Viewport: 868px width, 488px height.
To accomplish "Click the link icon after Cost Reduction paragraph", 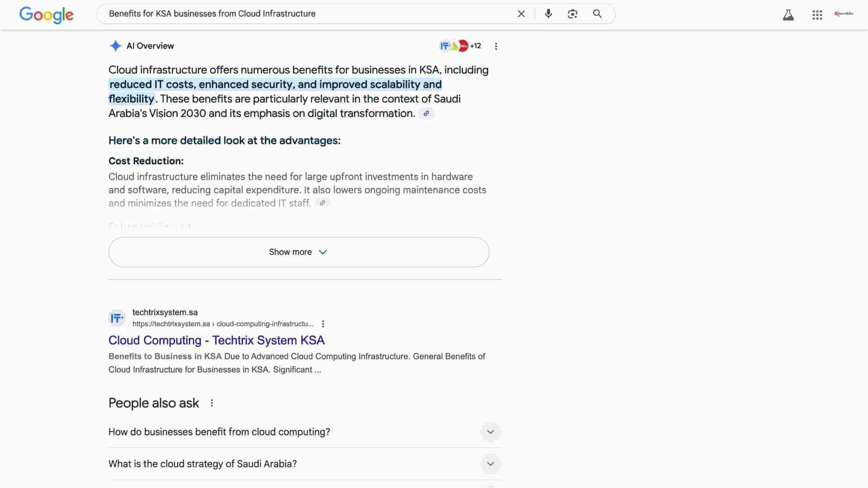I will 322,202.
